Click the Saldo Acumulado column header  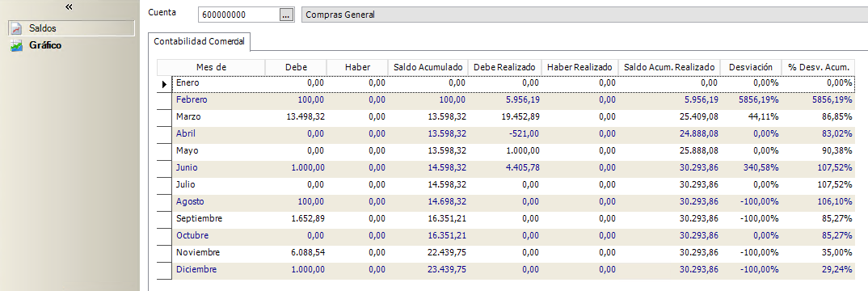[428, 67]
